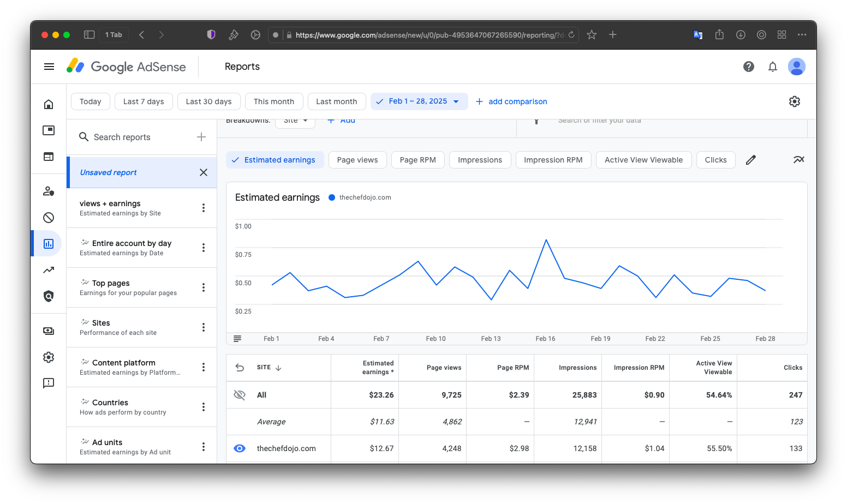Open the Entire account by day report

(142, 248)
